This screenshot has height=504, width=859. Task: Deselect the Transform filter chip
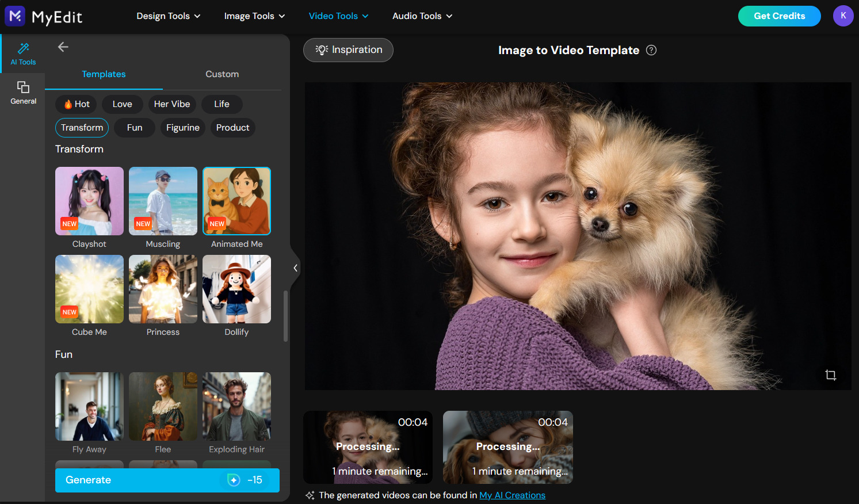82,127
